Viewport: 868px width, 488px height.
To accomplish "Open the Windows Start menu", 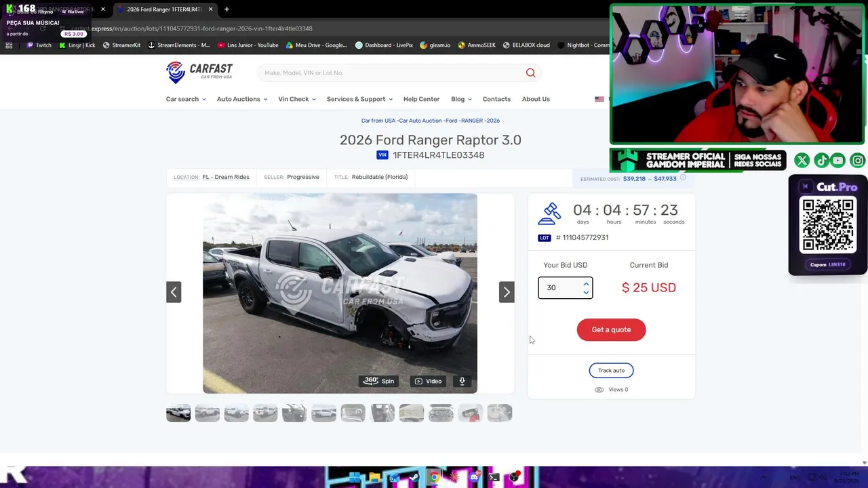I will click(x=354, y=478).
